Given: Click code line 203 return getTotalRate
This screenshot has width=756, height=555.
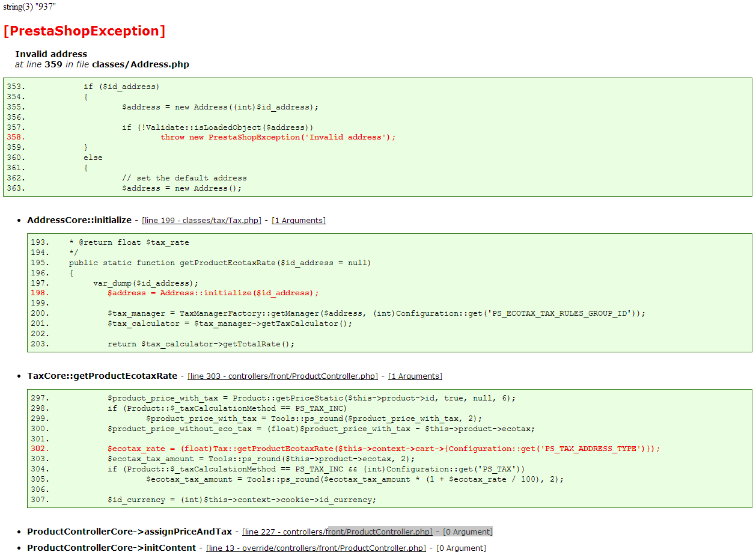Looking at the screenshot, I should click(x=201, y=344).
